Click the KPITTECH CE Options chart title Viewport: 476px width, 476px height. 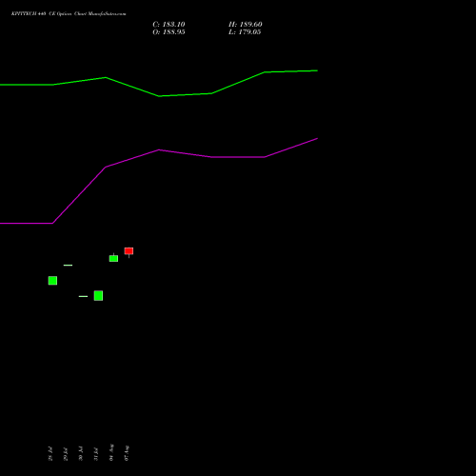pyautogui.click(x=69, y=14)
